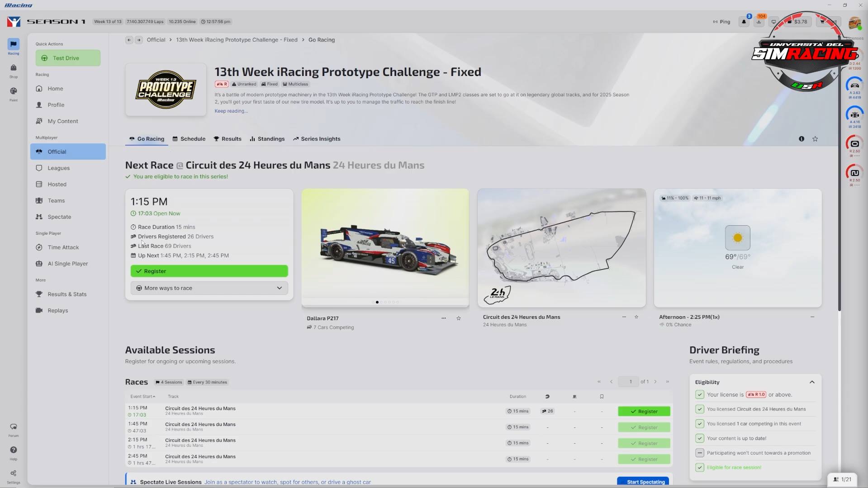Open the notifications bell icon
The width and height of the screenshot is (868, 488).
tap(744, 22)
